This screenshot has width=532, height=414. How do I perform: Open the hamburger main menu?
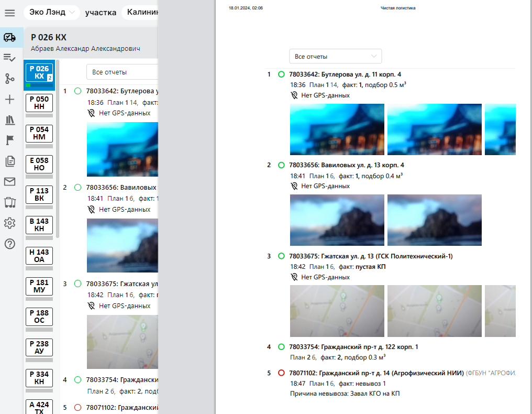[9, 13]
